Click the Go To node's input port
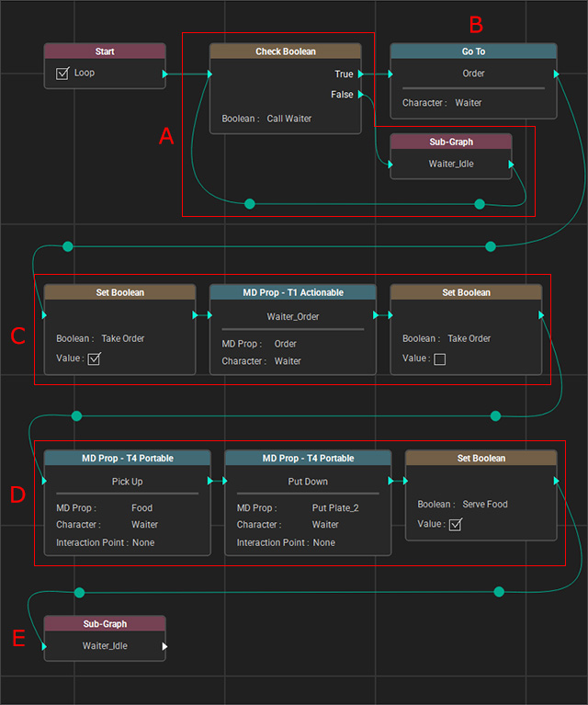 [x=390, y=74]
